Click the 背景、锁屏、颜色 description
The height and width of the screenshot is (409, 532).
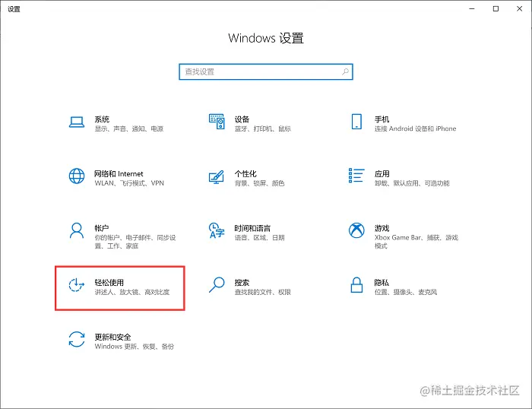point(260,183)
